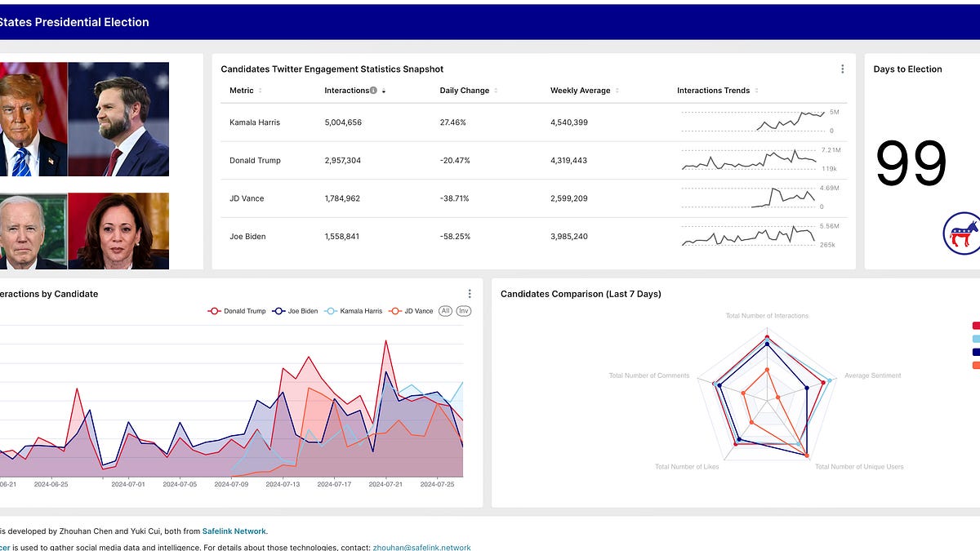Screen dimensions: 980x551
Task: Click the Total Number of Likes radar label
Action: [687, 467]
